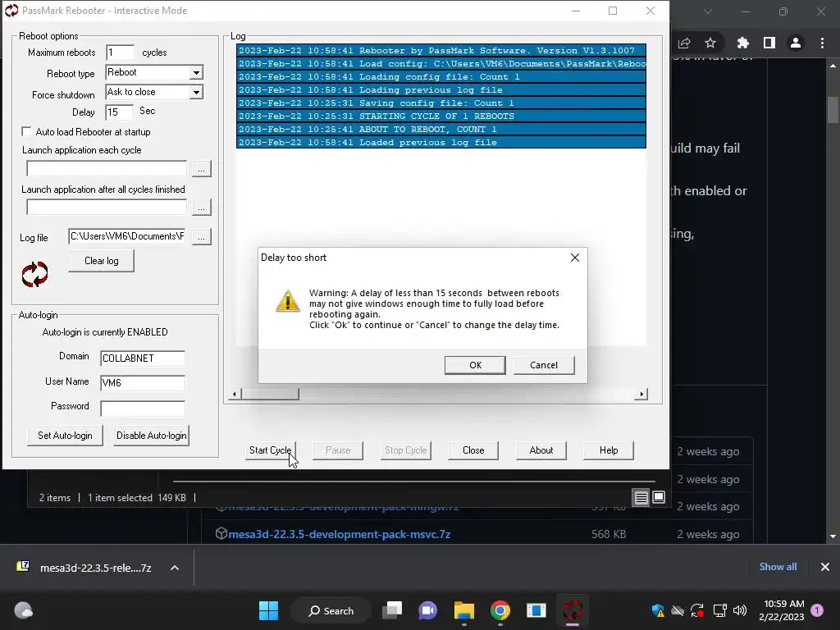Open the Reboot type dropdown
Image resolution: width=840 pixels, height=630 pixels.
[197, 72]
